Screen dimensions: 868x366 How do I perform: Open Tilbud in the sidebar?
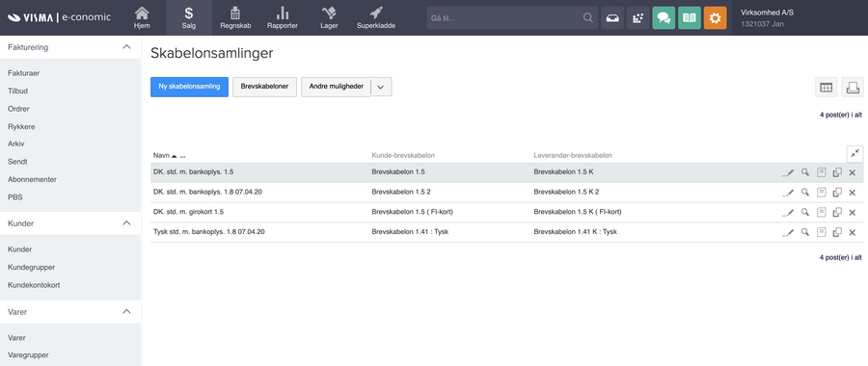tap(17, 91)
